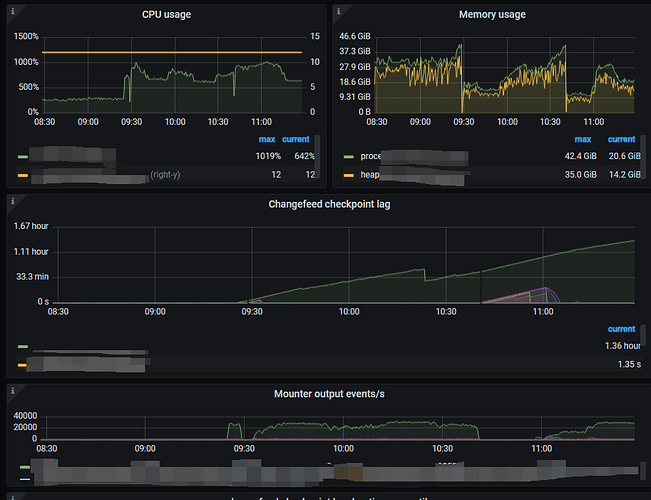
Task: Toggle the heap series in Memory legend
Action: 370,174
